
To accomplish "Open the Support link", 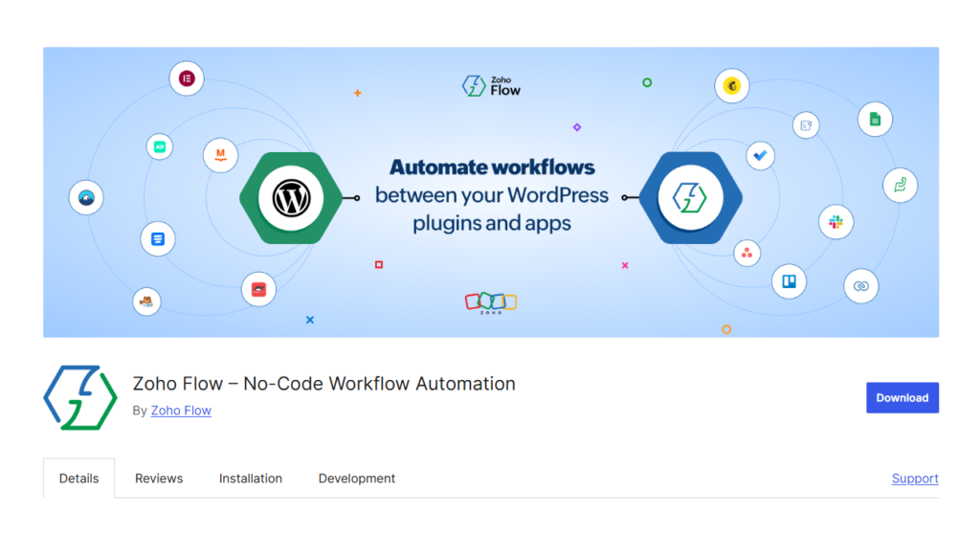I will pos(915,479).
